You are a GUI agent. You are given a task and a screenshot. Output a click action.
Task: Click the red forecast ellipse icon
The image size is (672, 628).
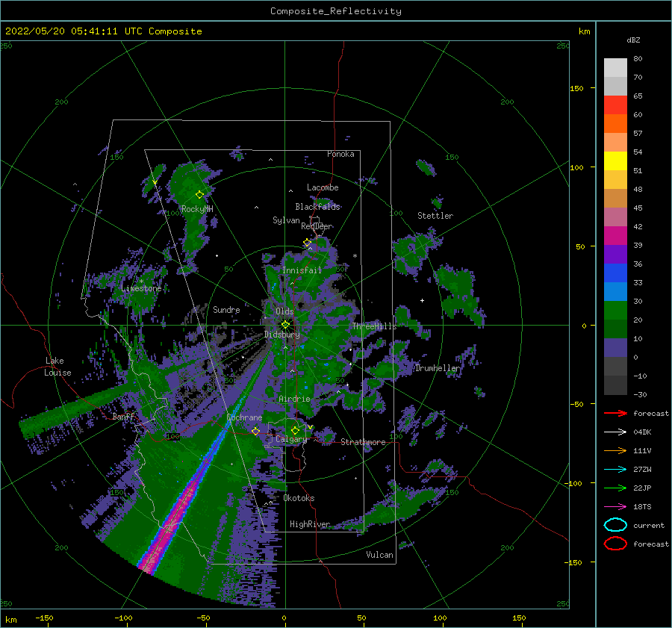(615, 544)
